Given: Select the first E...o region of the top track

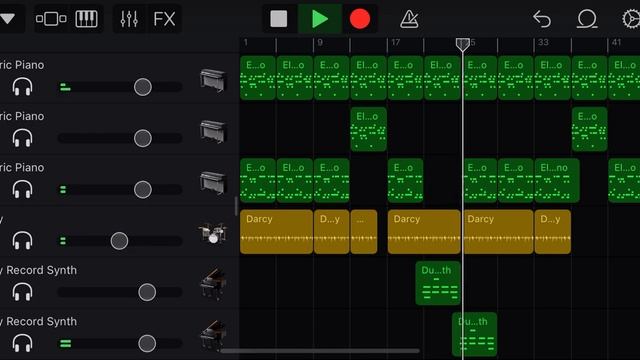Looking at the screenshot, I should point(258,78).
